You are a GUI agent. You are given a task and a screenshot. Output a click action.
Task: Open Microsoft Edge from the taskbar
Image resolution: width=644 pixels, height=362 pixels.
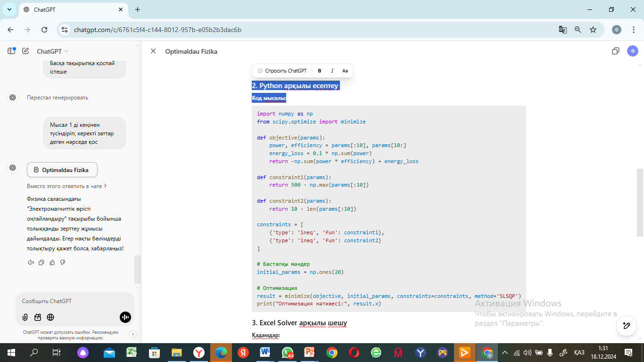(x=221, y=353)
